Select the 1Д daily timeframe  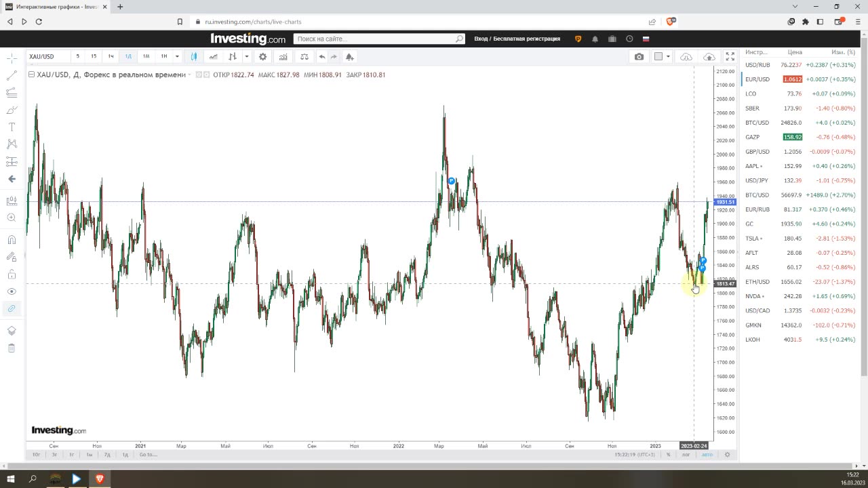coord(128,56)
